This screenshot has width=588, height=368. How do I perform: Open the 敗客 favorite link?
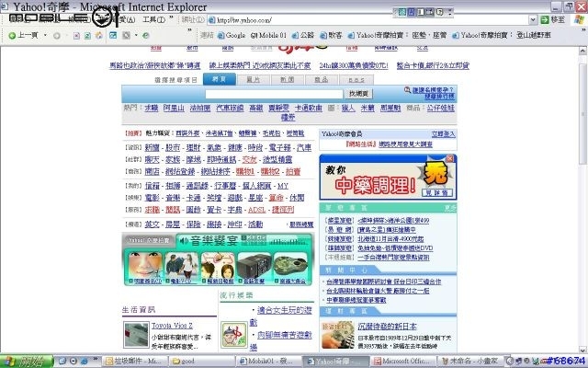[331, 35]
